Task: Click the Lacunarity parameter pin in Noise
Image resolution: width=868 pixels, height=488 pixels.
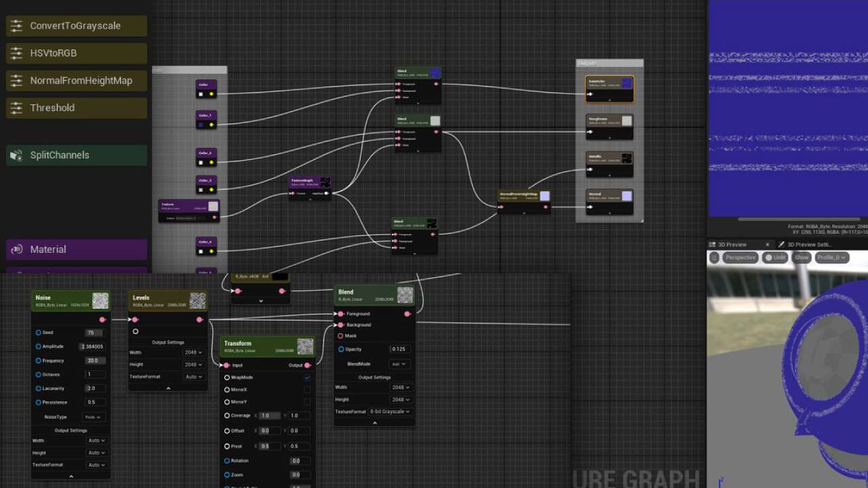Action: 38,388
